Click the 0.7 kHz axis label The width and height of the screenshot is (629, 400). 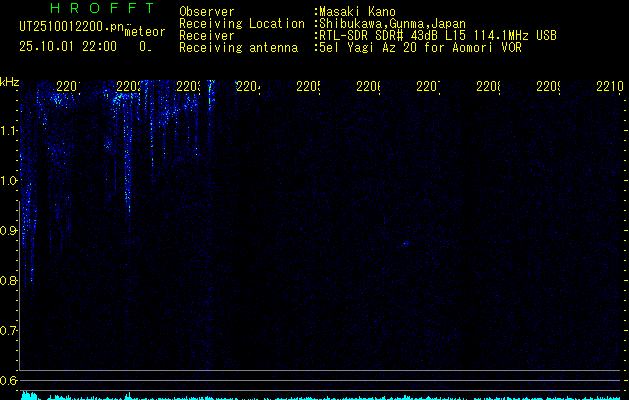click(x=9, y=331)
